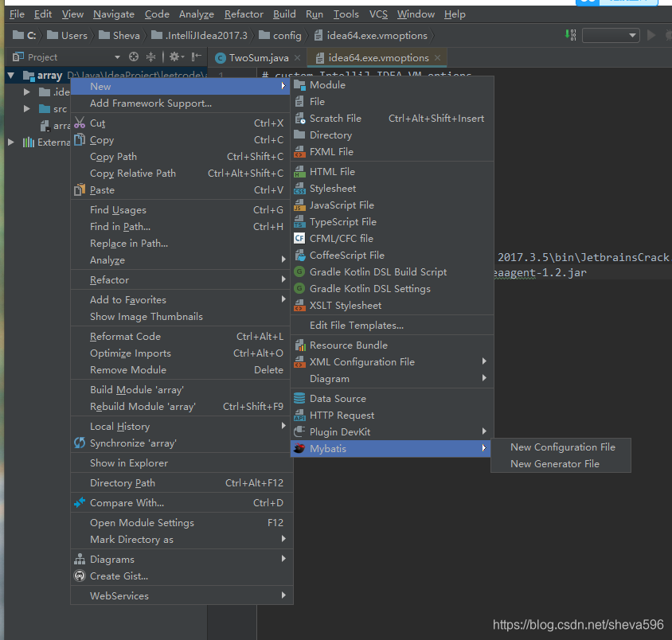Click the JavaScript File icon
Image resolution: width=672 pixels, height=640 pixels.
299,205
